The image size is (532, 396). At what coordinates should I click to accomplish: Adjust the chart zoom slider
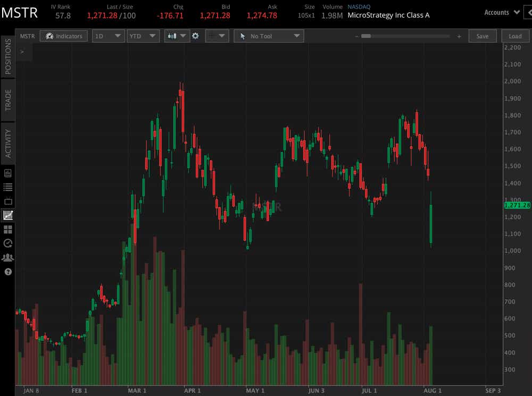[x=367, y=36]
